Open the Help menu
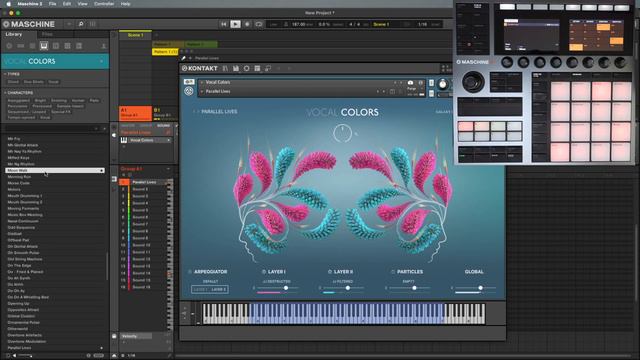This screenshot has height=360, width=640. point(125,4)
